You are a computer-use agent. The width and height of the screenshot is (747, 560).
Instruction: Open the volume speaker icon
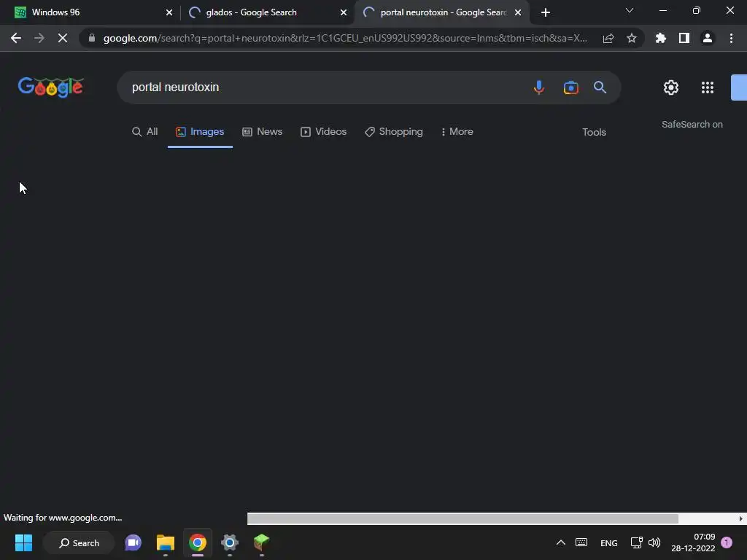coord(654,542)
